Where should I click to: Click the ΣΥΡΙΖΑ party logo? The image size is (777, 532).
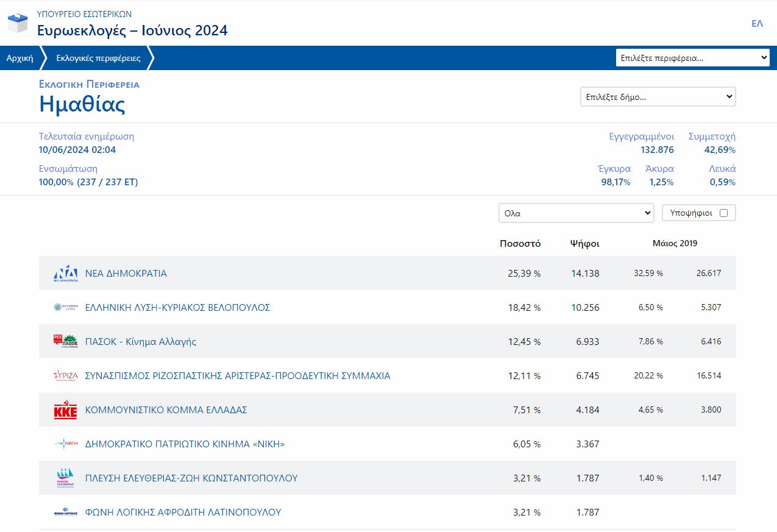click(x=65, y=376)
